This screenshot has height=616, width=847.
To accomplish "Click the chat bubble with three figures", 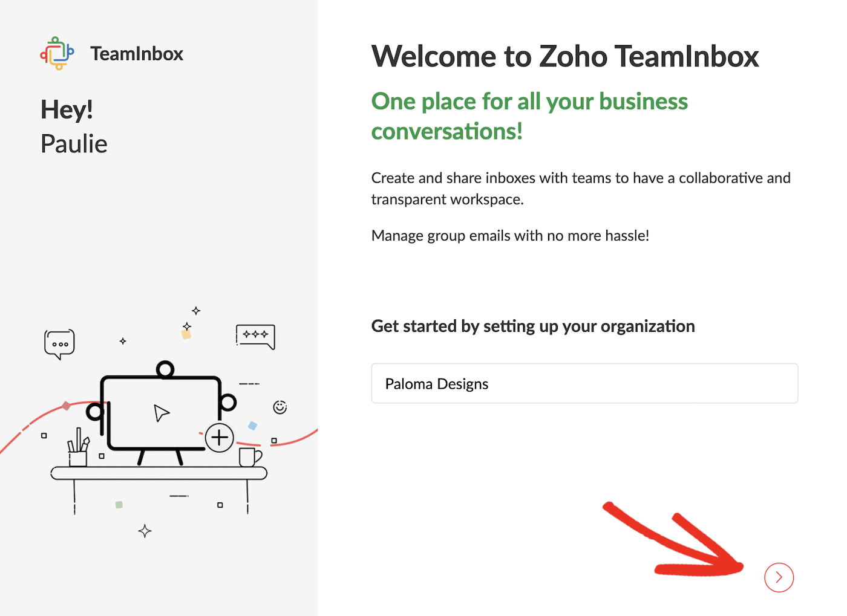I will [x=255, y=335].
